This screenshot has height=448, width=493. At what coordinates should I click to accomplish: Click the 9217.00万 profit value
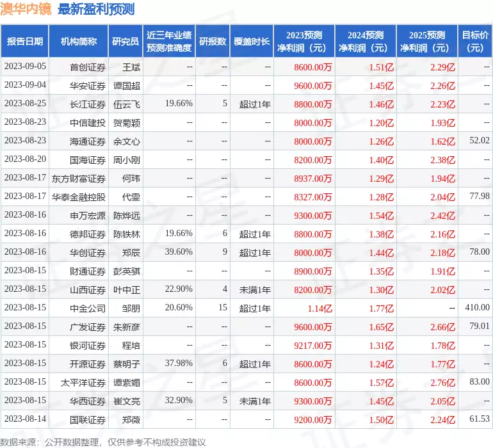pyautogui.click(x=313, y=346)
